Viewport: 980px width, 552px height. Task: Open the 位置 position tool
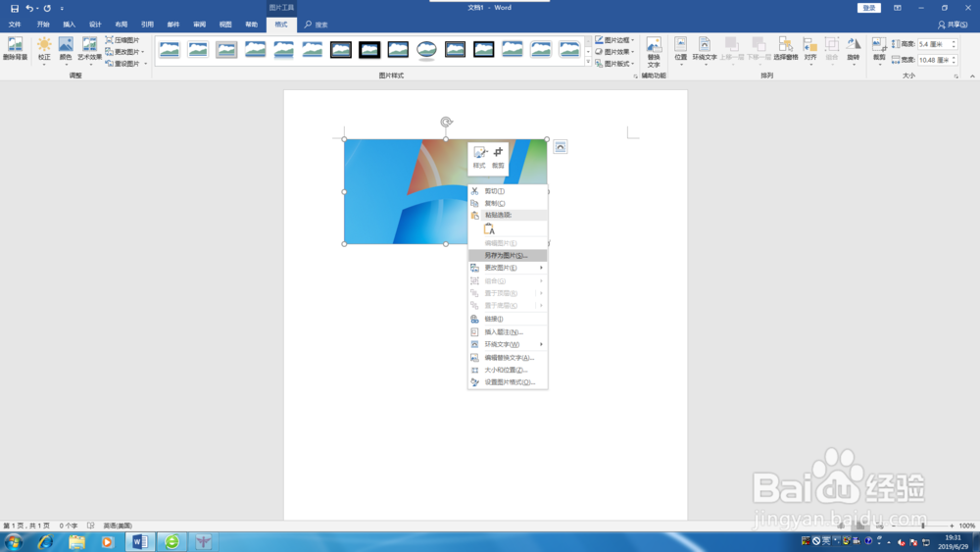click(681, 49)
